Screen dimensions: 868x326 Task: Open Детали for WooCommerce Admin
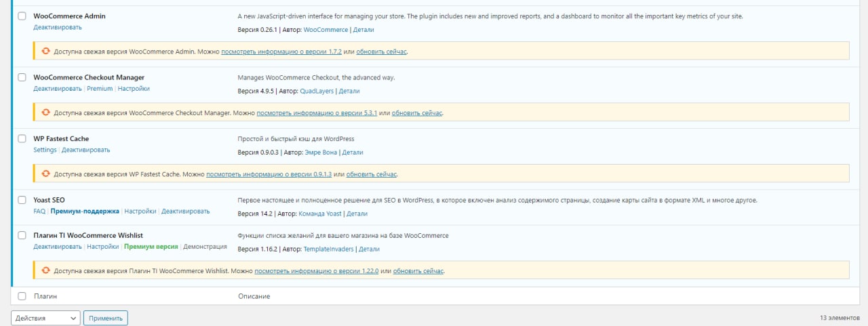click(363, 30)
